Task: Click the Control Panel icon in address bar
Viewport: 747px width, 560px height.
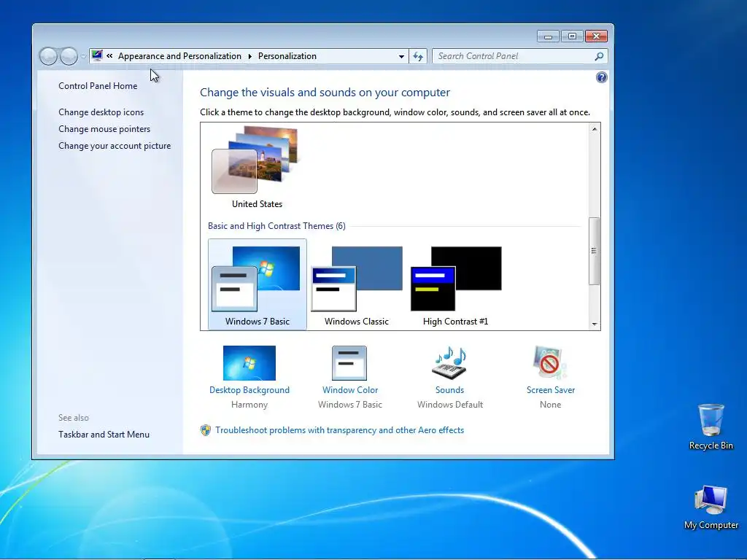Action: 97,55
